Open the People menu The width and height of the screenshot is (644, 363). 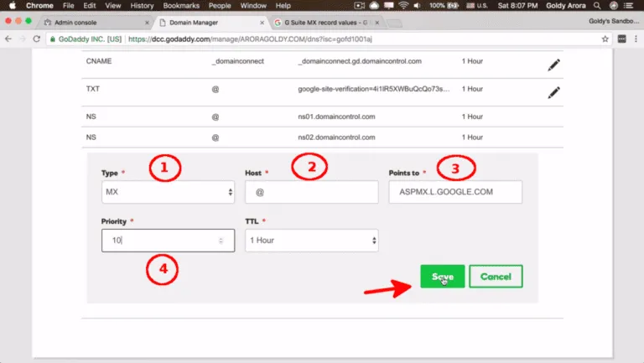click(220, 5)
